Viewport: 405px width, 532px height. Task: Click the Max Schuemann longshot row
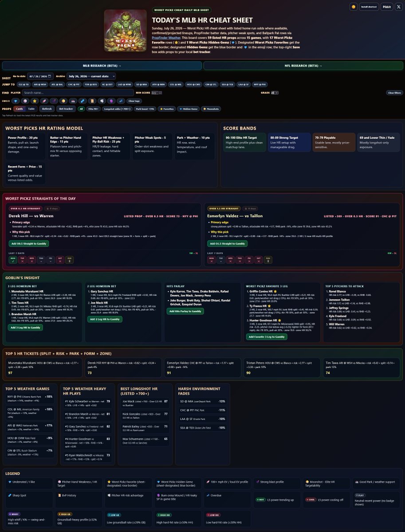click(x=145, y=441)
